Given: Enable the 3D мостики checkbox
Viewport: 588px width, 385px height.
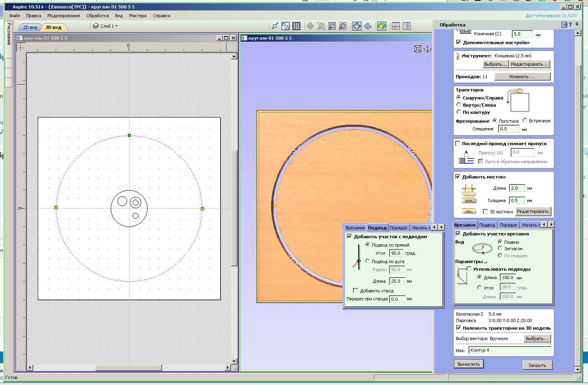Looking at the screenshot, I should tap(486, 211).
